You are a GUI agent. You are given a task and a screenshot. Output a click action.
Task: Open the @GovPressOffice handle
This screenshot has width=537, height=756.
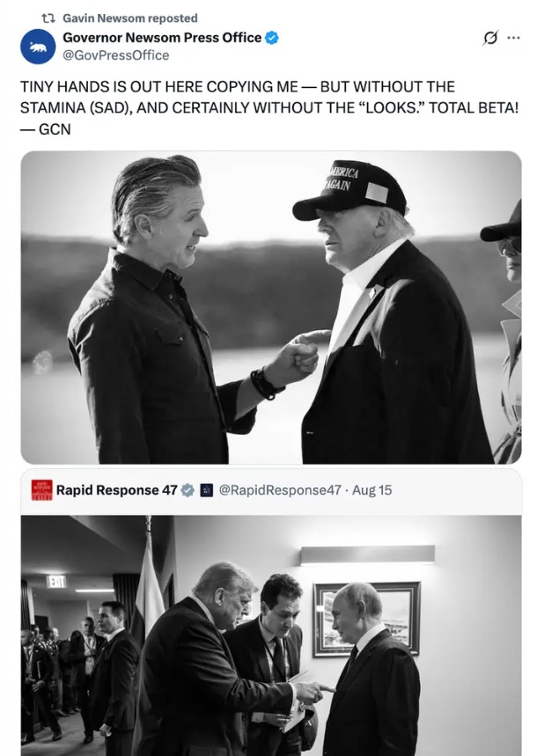click(x=116, y=55)
